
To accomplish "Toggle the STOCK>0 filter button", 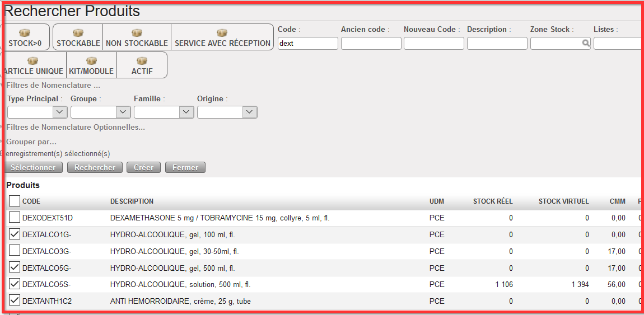I will point(25,37).
